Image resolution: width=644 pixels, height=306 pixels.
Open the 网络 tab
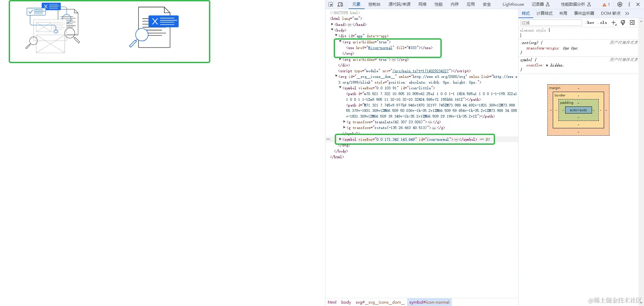click(x=423, y=4)
